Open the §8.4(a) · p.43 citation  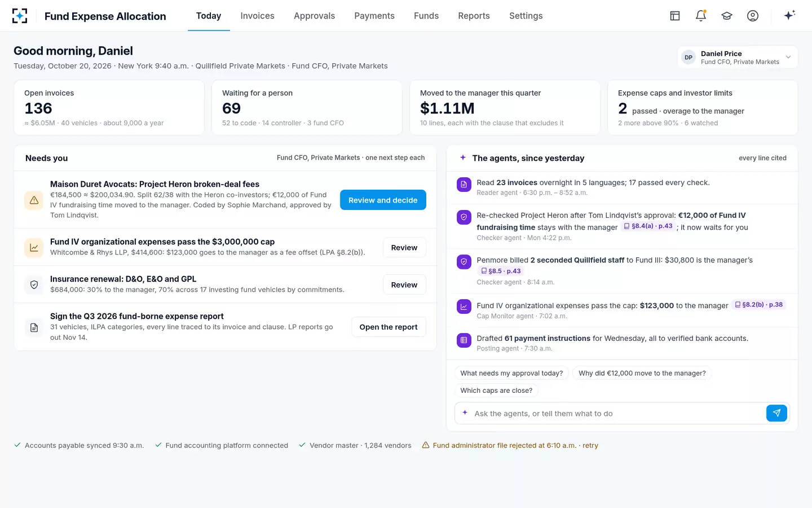[648, 226]
